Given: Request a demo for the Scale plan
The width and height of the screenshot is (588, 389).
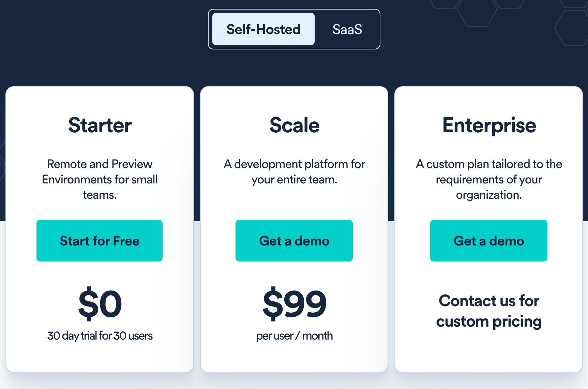Looking at the screenshot, I should [x=294, y=241].
